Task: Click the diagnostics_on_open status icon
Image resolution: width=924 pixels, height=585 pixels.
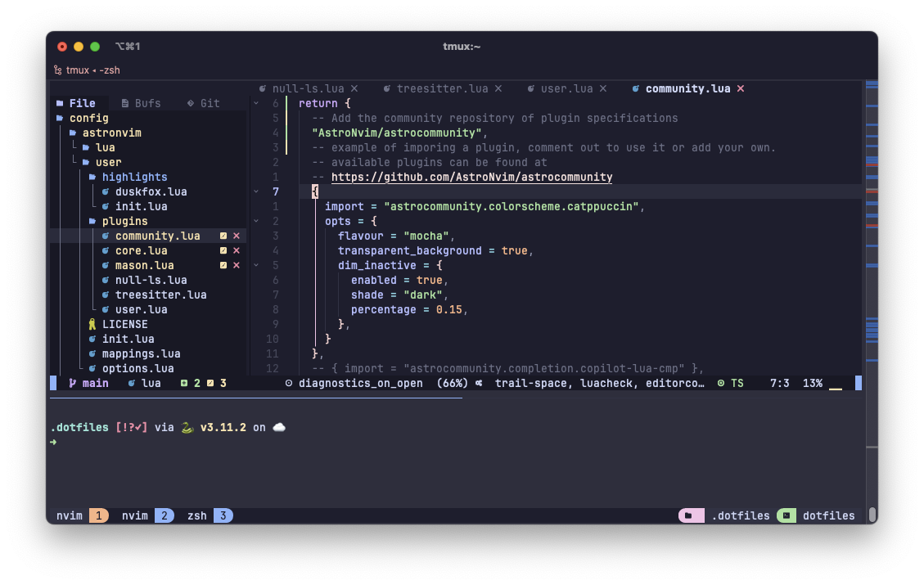Action: 289,383
